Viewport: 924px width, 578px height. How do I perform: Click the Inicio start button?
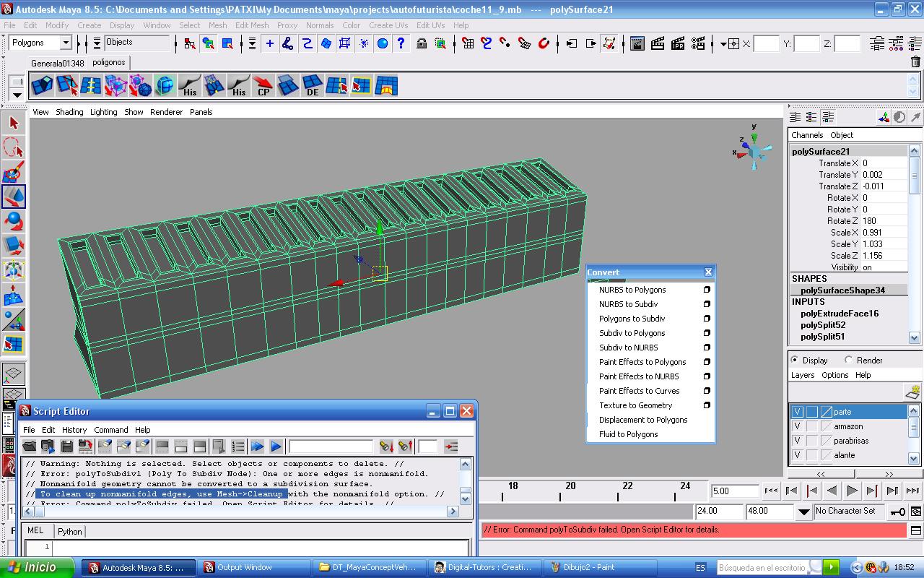(x=37, y=567)
